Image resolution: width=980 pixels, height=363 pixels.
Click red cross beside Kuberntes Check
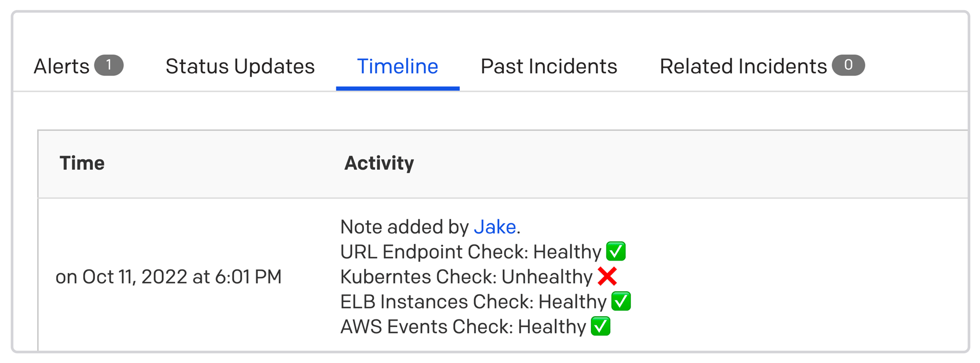point(607,276)
